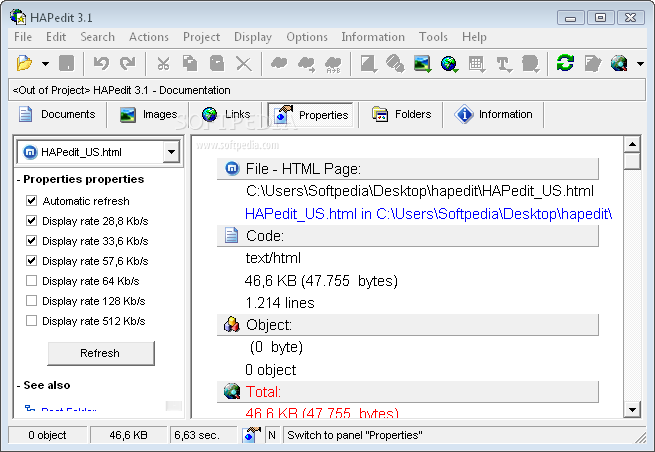Viewport: 655px width, 452px height.
Task: Click the Copy toolbar icon
Action: pyautogui.click(x=190, y=63)
